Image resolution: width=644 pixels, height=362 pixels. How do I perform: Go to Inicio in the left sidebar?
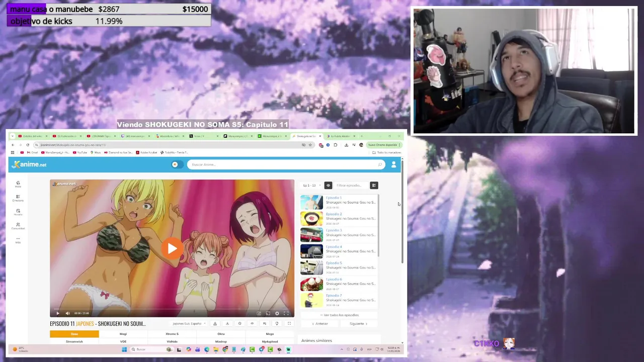coord(18,184)
